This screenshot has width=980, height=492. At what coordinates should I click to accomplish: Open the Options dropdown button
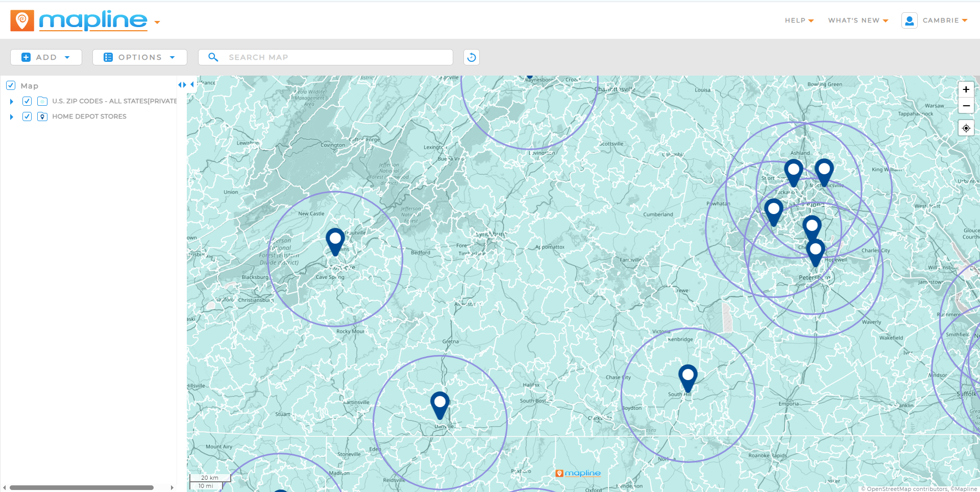point(139,57)
